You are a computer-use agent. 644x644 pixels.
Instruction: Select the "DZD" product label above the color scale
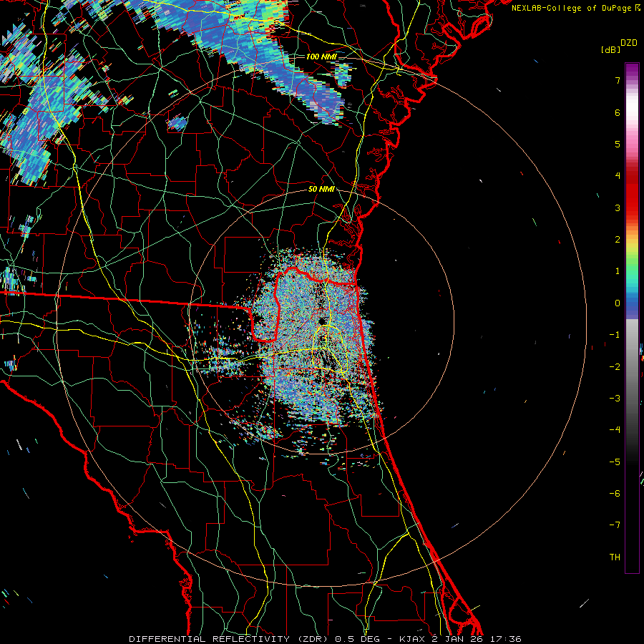(629, 43)
